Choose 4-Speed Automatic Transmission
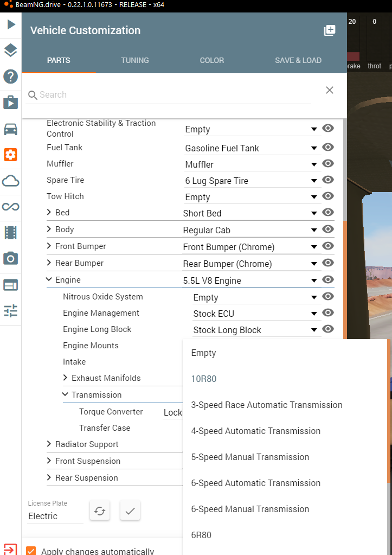The image size is (392, 555). [x=285, y=431]
